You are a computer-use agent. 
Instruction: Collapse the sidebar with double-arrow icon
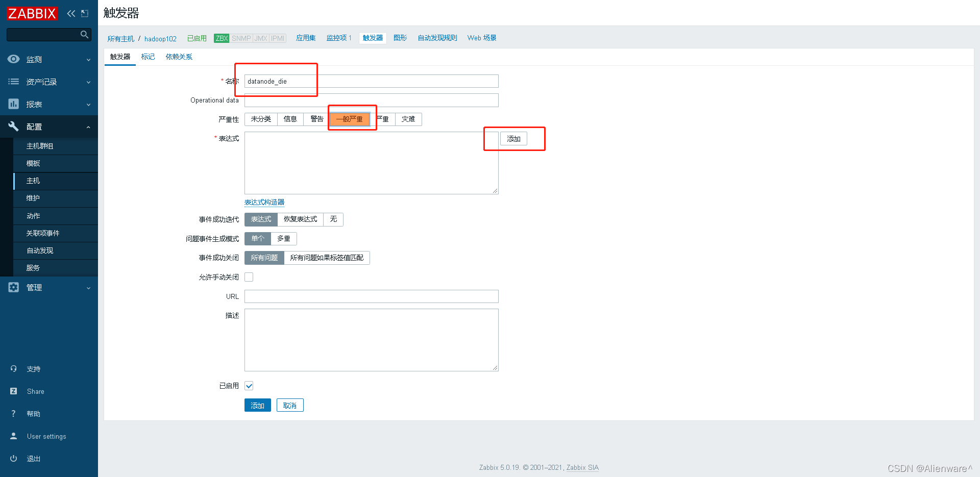tap(71, 13)
